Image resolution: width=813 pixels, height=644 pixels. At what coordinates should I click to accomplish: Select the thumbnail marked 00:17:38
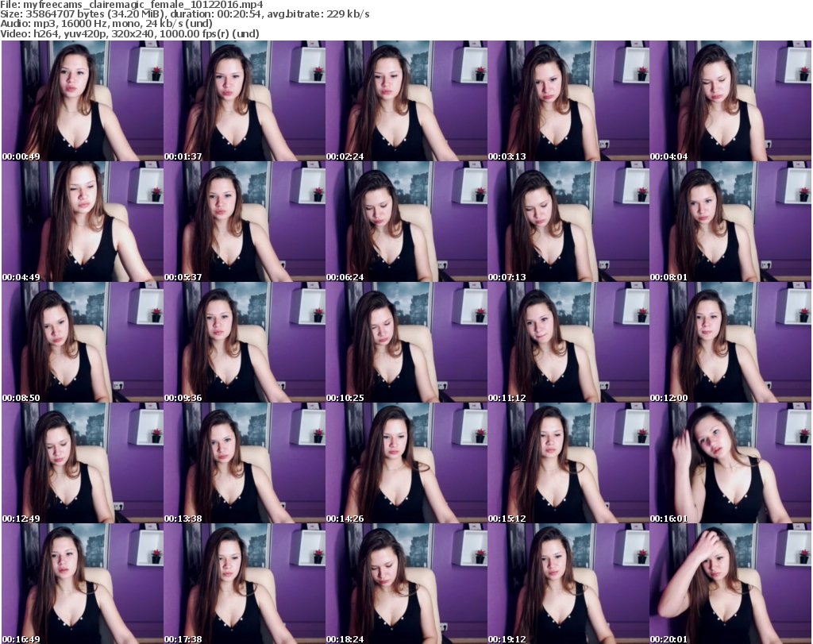point(244,584)
